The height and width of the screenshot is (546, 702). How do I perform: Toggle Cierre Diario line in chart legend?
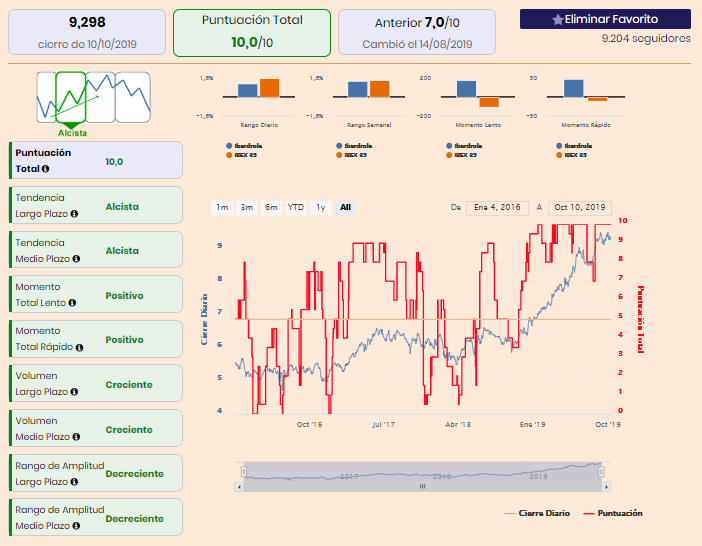(x=537, y=513)
